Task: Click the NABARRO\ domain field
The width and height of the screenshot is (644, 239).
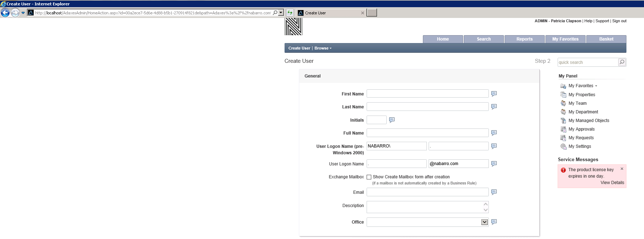Action: pyautogui.click(x=397, y=146)
